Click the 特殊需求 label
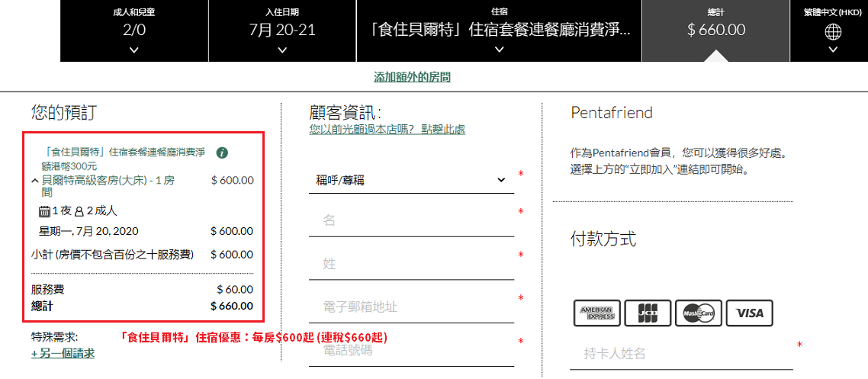 pyautogui.click(x=55, y=336)
